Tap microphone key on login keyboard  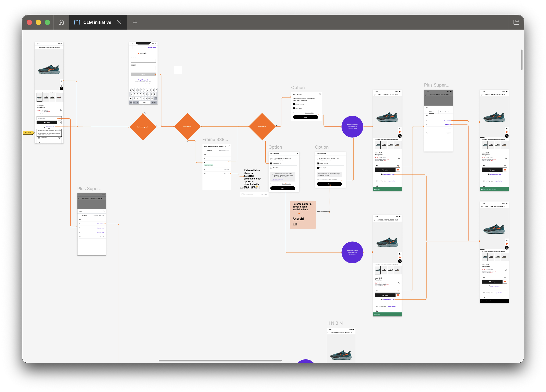[137, 102]
